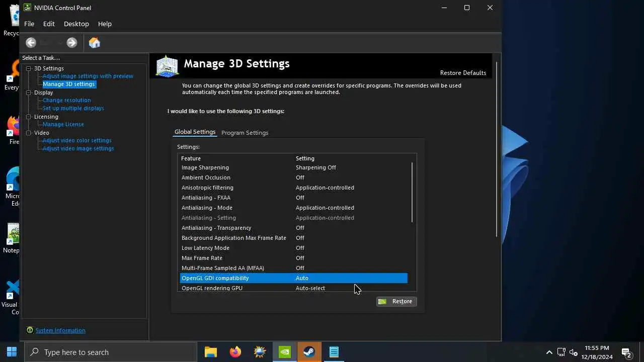Select the Antialiasing - Transparency row
644x362 pixels.
(x=294, y=228)
